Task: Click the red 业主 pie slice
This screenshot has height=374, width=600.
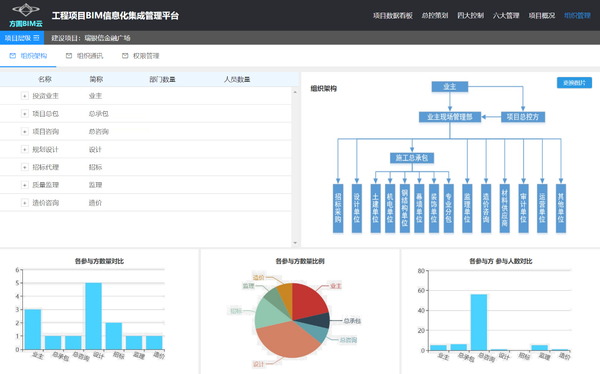Action: pos(308,301)
